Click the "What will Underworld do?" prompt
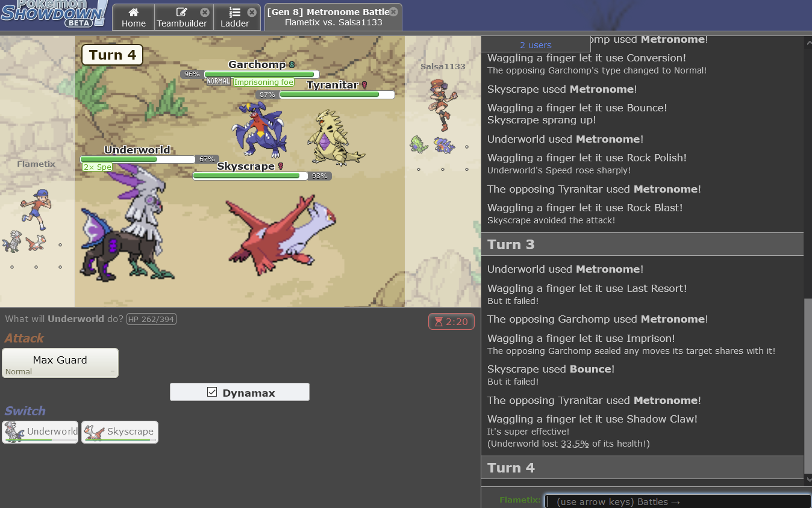Image resolution: width=812 pixels, height=508 pixels. coord(64,319)
